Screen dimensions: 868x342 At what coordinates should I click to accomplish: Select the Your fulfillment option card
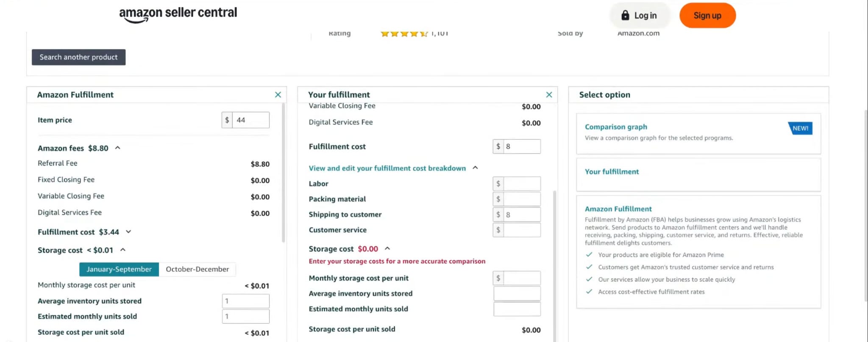pyautogui.click(x=698, y=175)
